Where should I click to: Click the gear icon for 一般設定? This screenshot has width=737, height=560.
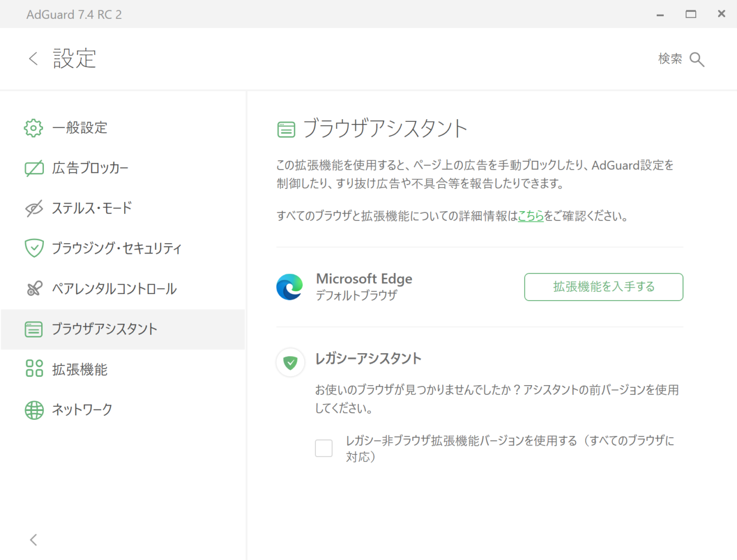coord(34,128)
